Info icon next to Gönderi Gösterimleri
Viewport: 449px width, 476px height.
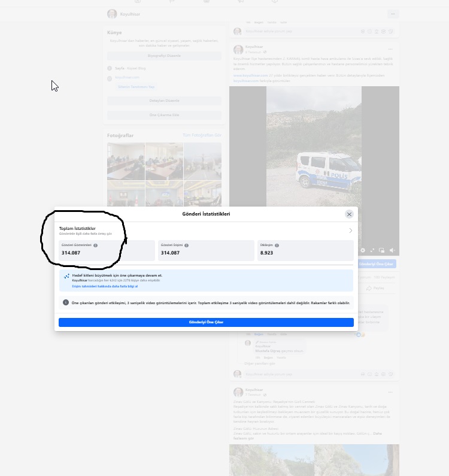tap(96, 245)
